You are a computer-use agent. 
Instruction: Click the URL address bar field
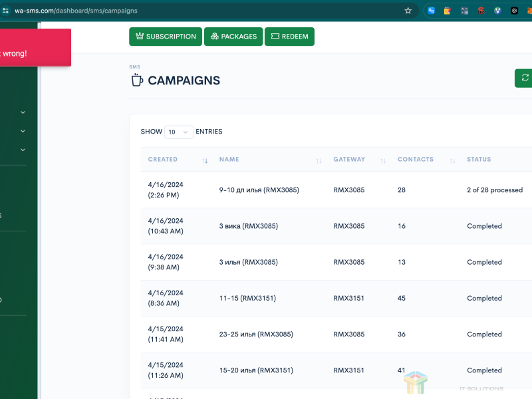pyautogui.click(x=199, y=11)
